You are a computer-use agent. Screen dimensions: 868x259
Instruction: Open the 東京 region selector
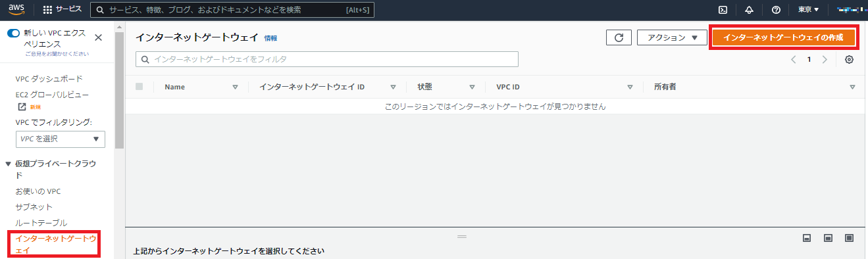coord(808,10)
